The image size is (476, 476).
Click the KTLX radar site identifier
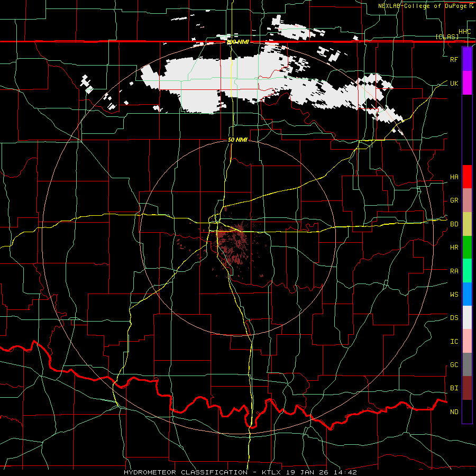[x=271, y=472]
